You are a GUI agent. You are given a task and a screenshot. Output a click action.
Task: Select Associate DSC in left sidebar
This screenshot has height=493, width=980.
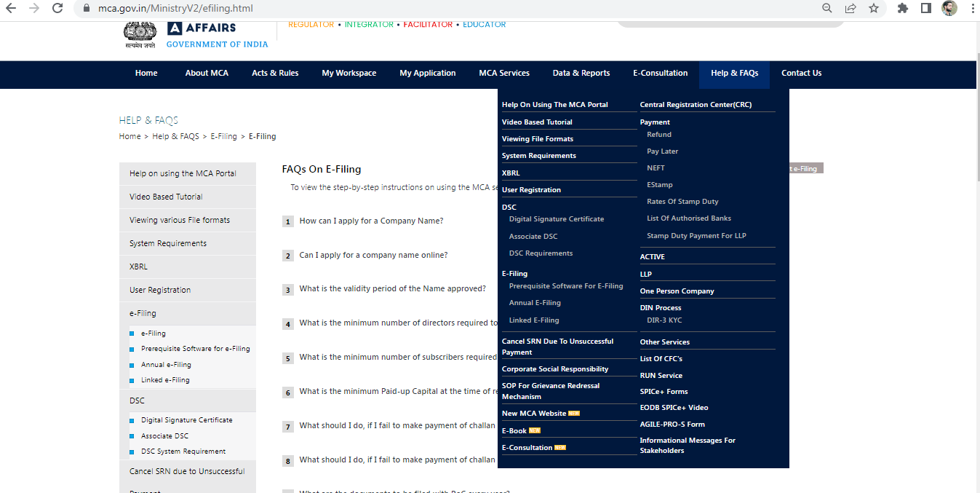tap(164, 436)
